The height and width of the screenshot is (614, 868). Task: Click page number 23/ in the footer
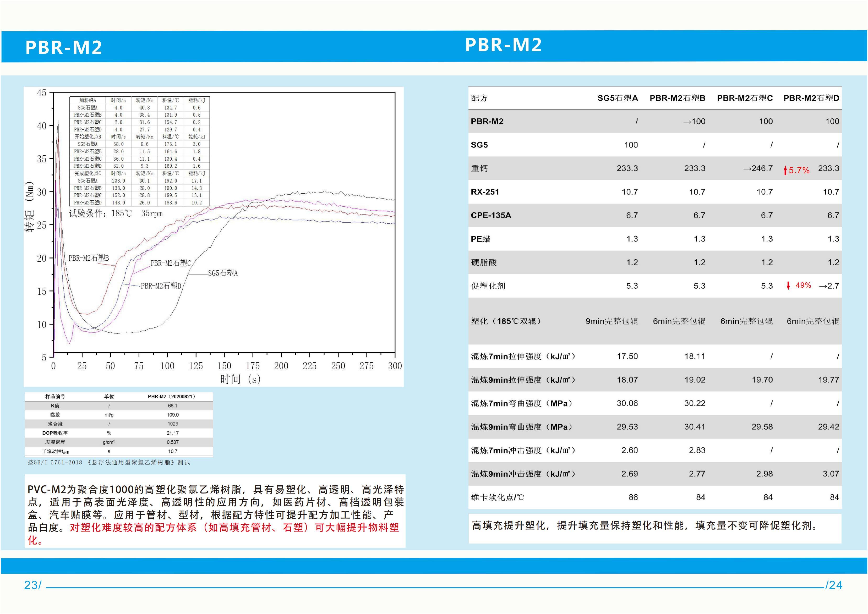[32, 585]
